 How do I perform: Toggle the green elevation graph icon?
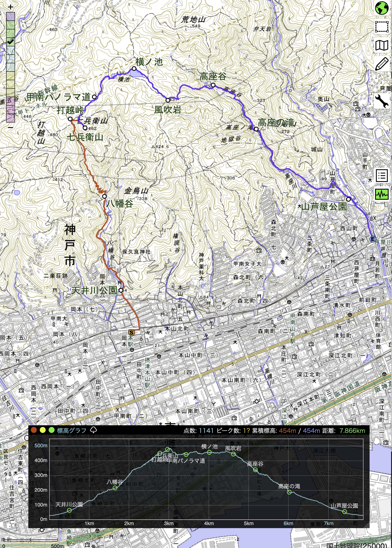[x=382, y=194]
